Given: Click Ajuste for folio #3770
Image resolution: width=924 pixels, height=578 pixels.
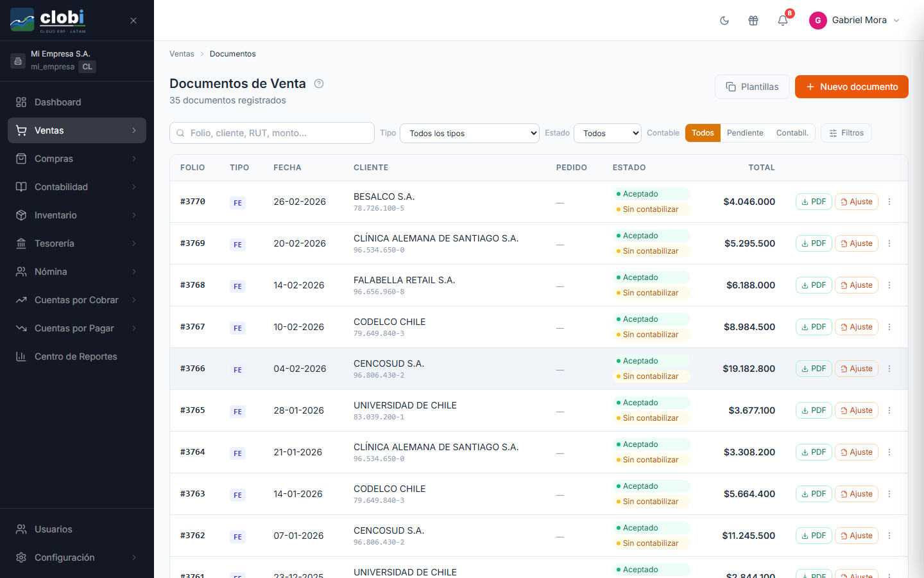Looking at the screenshot, I should click(857, 202).
